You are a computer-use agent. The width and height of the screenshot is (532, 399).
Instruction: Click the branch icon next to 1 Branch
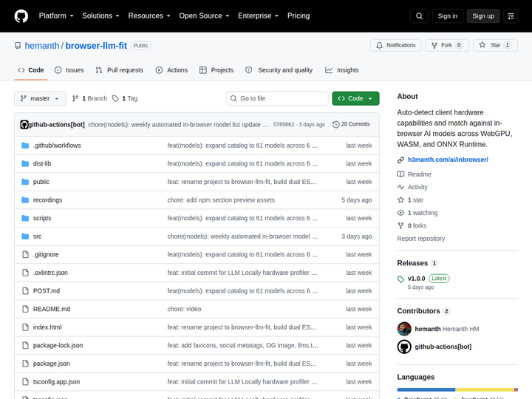[x=75, y=98]
